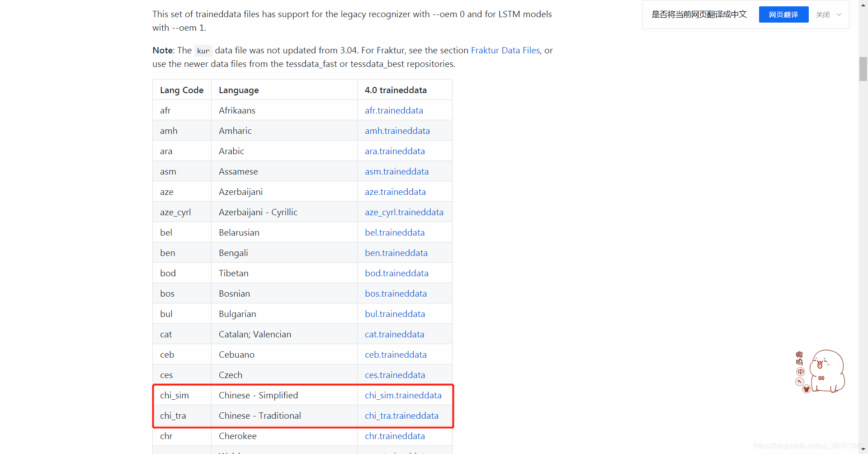
Task: Open the Fraktur Data Files link
Action: [x=505, y=50]
